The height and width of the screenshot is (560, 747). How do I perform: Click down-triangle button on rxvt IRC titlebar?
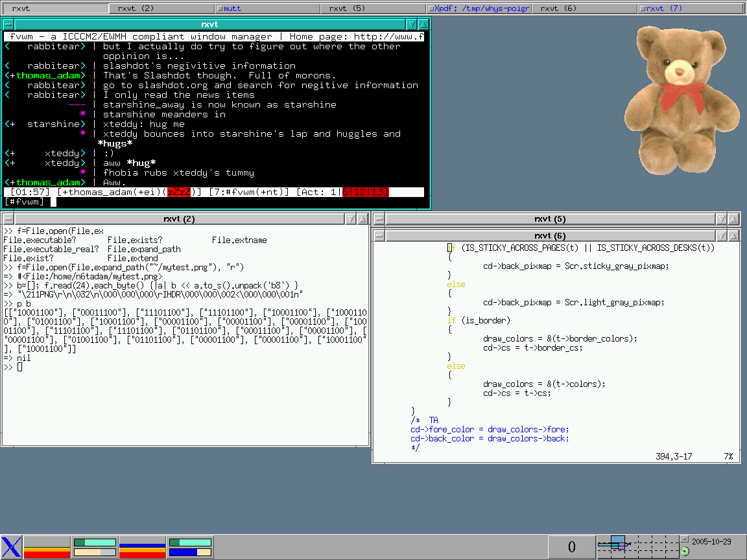point(412,24)
